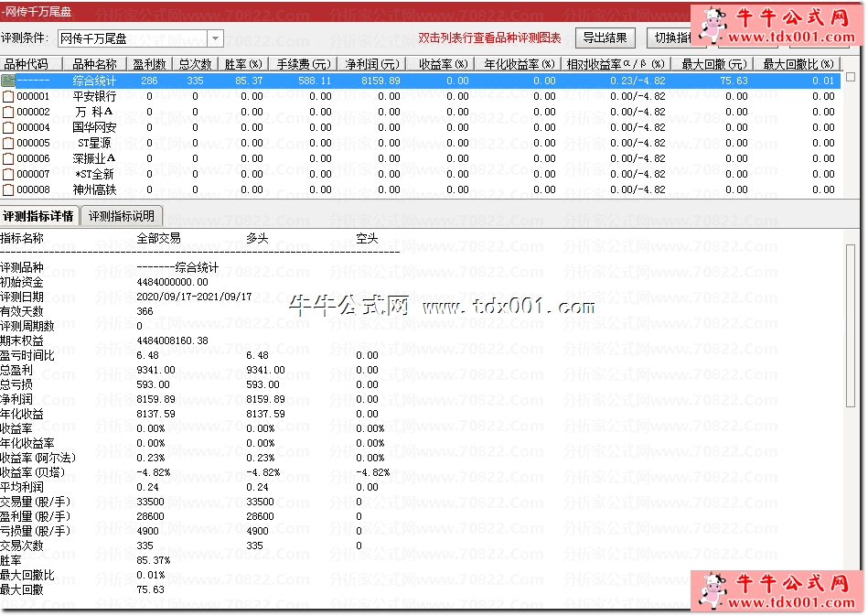
Task: Select the 深振业A stock name
Action: pyautogui.click(x=94, y=158)
